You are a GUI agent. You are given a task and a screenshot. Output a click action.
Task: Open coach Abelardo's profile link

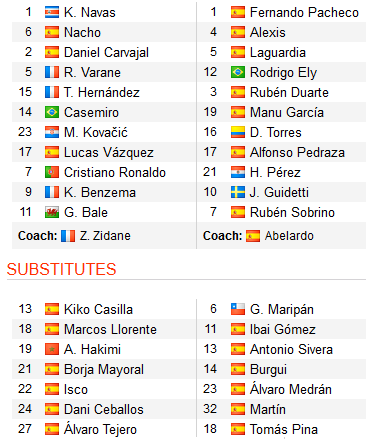pyautogui.click(x=289, y=236)
